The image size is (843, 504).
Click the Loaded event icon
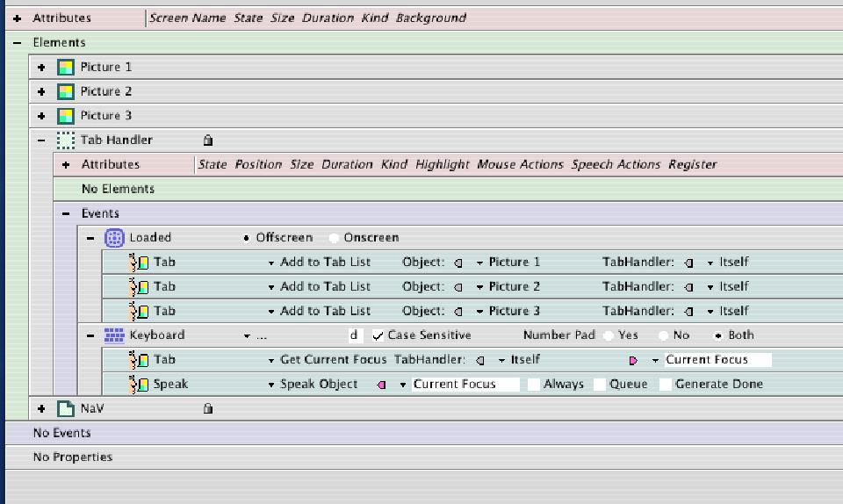(114, 238)
